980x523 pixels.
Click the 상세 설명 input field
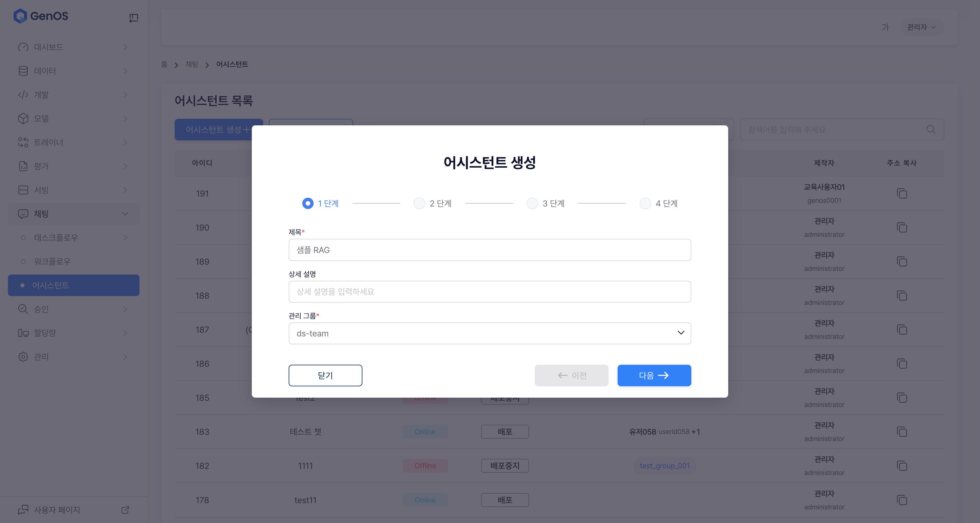(x=490, y=292)
